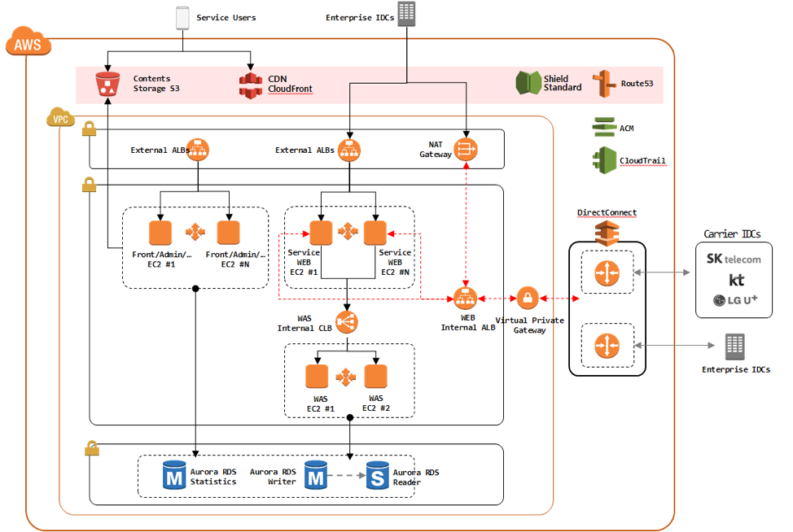
Task: Click the SK telecom logo
Action: [734, 259]
